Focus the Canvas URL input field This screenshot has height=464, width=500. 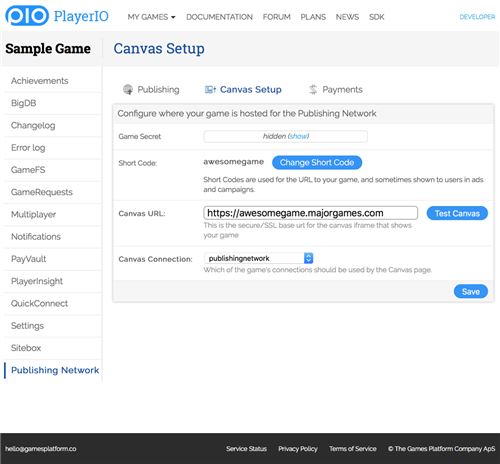pos(310,213)
